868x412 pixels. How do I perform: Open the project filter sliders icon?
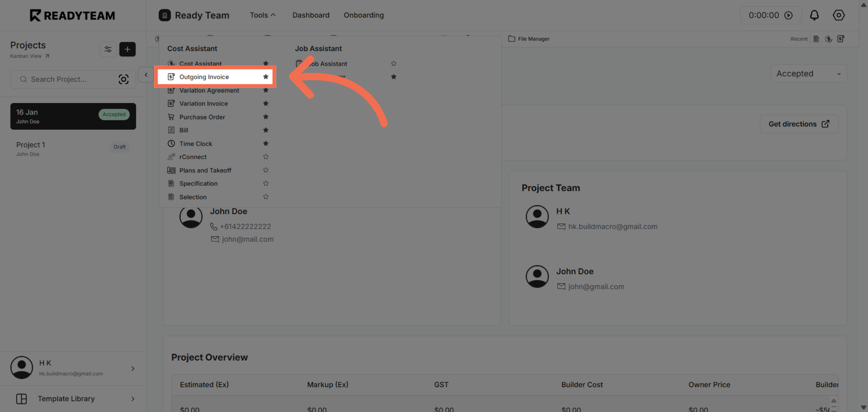(108, 49)
